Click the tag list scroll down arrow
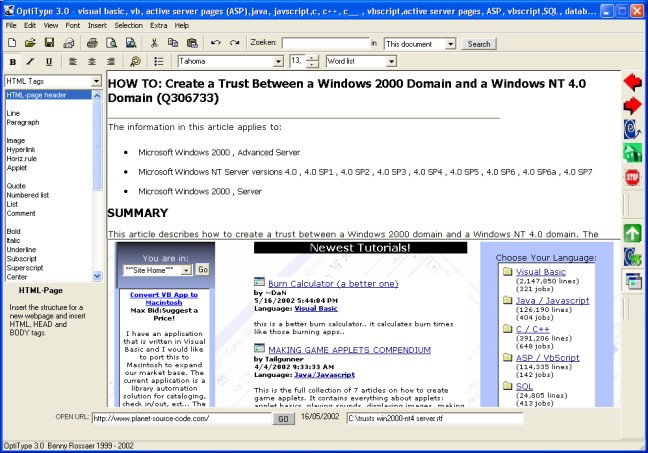 pos(97,276)
